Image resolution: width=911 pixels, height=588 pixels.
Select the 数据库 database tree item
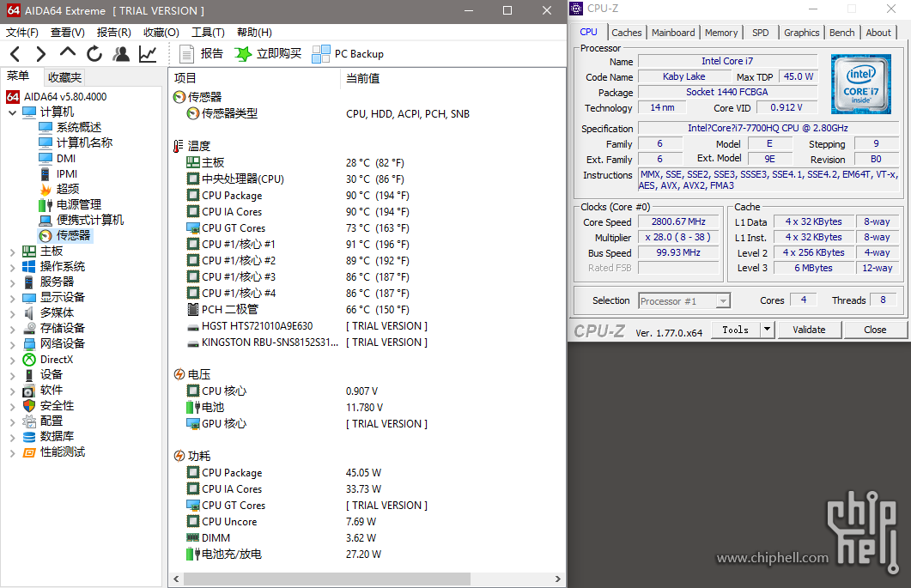(48, 436)
